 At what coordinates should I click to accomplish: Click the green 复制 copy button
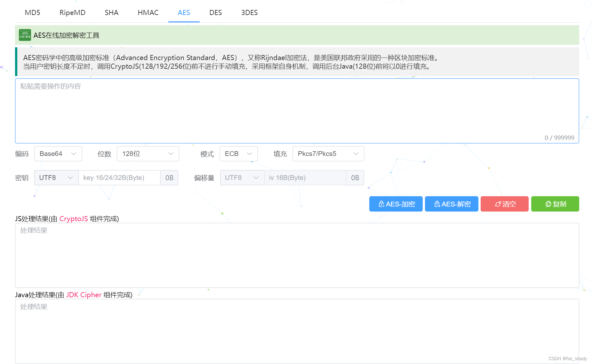click(x=555, y=204)
